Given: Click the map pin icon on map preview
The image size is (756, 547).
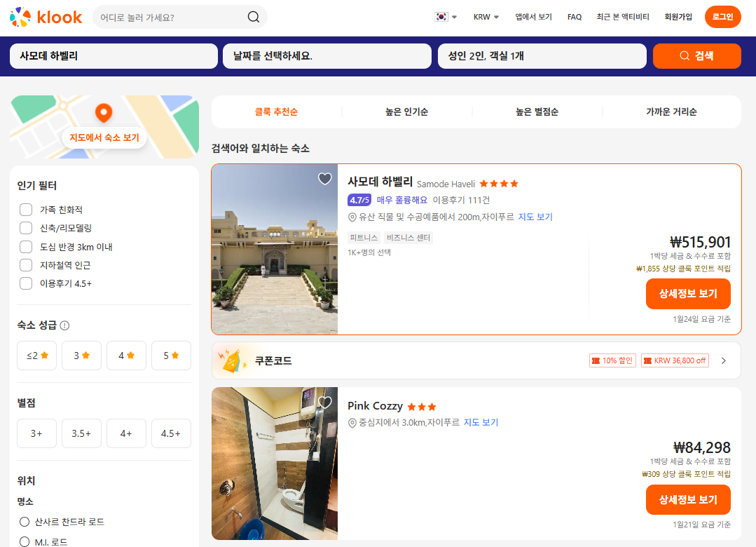Looking at the screenshot, I should point(104,112).
